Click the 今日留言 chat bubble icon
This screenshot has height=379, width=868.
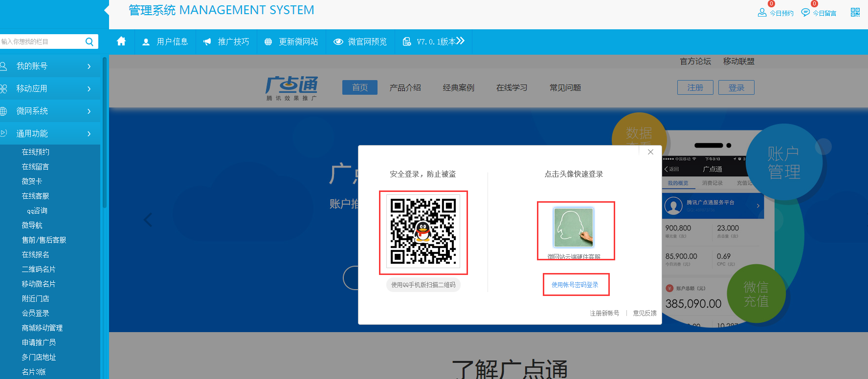pos(805,13)
